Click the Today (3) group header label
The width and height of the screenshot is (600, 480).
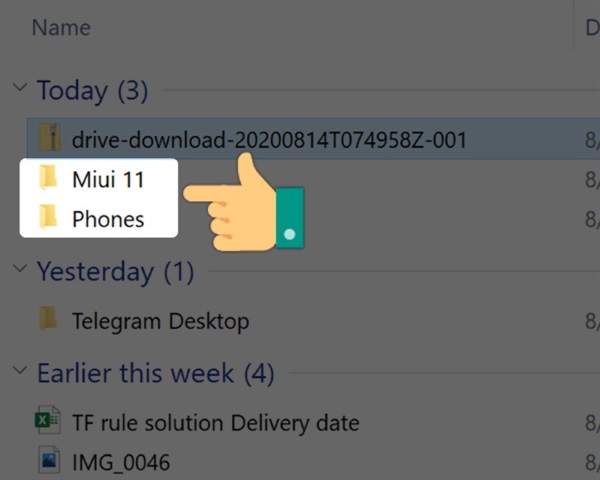[x=92, y=91]
